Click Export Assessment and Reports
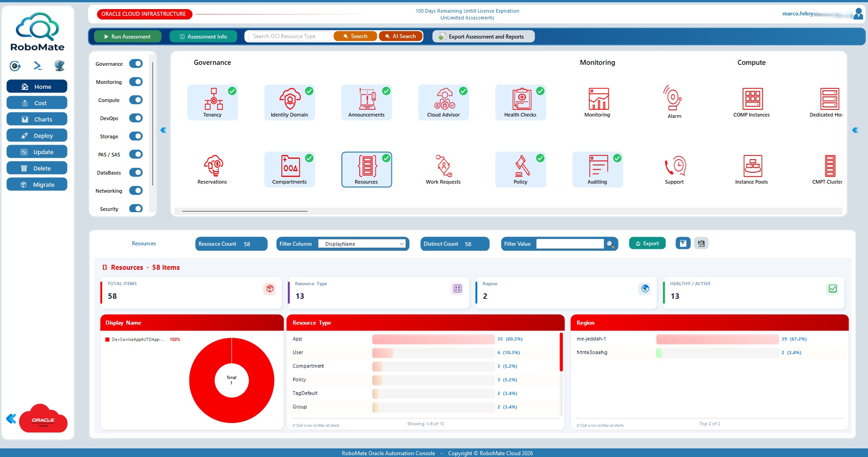Image resolution: width=868 pixels, height=457 pixels. 483,36
